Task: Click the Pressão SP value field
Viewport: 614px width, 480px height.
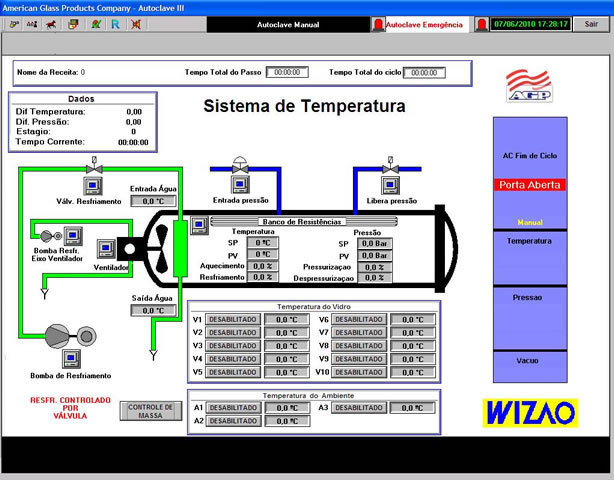Action: 374,244
